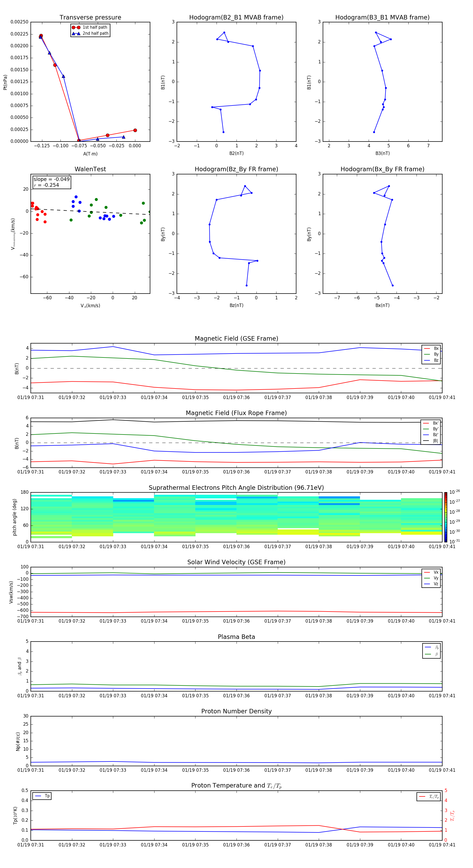Click the "pitch angle (deg)" axis label
This screenshot has width=473, height=868.
click(14, 517)
